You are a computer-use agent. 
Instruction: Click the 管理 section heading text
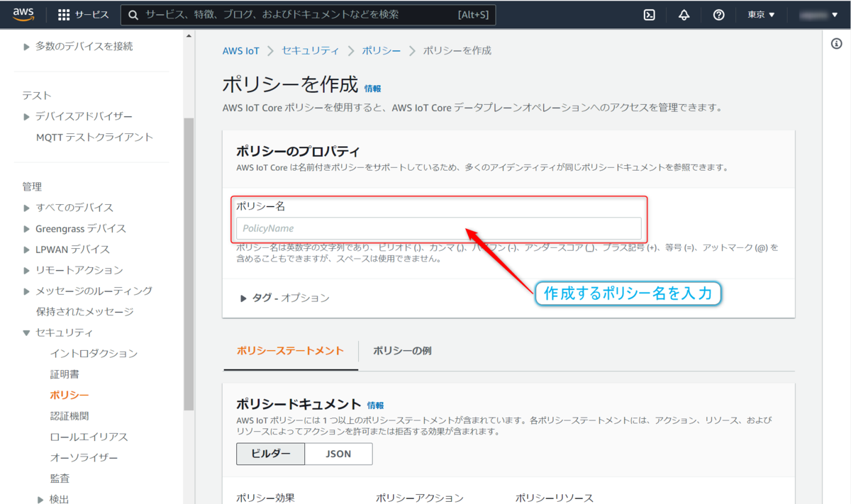click(32, 187)
